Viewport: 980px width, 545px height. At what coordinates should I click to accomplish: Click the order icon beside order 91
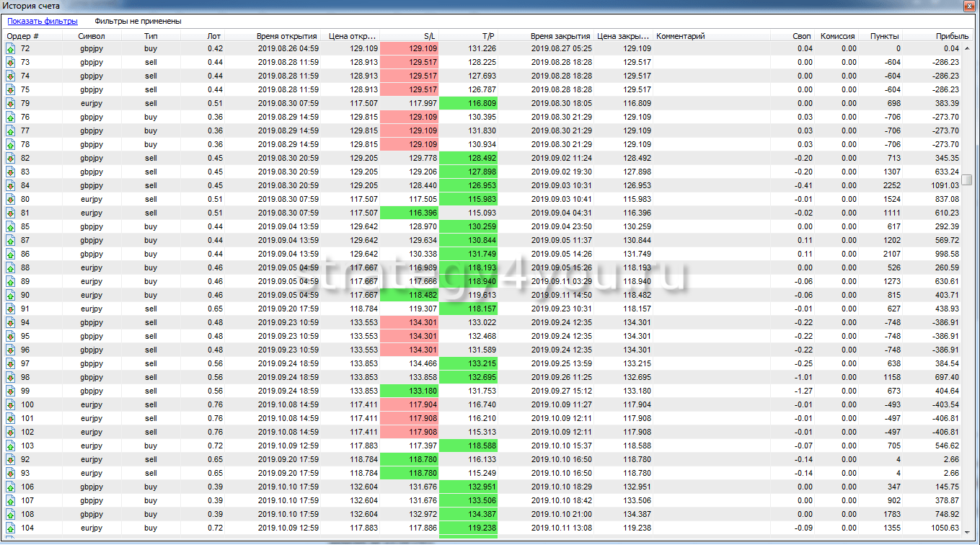10,309
